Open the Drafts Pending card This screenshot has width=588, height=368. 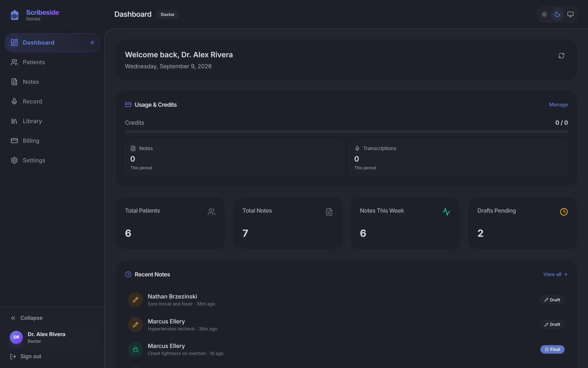522,223
